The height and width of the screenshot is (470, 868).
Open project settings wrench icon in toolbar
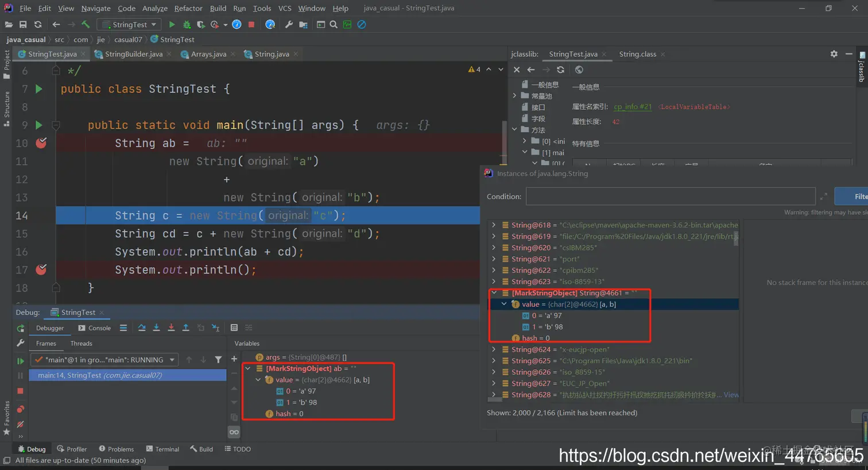click(x=289, y=25)
